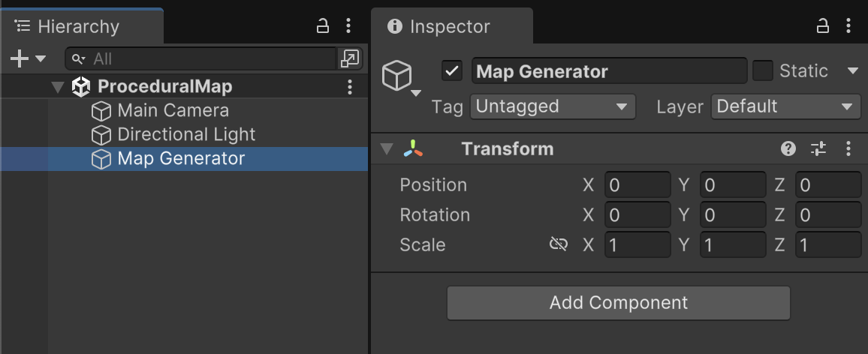Image resolution: width=868 pixels, height=354 pixels.
Task: Open the Inspector panel kebab menu
Action: click(848, 27)
